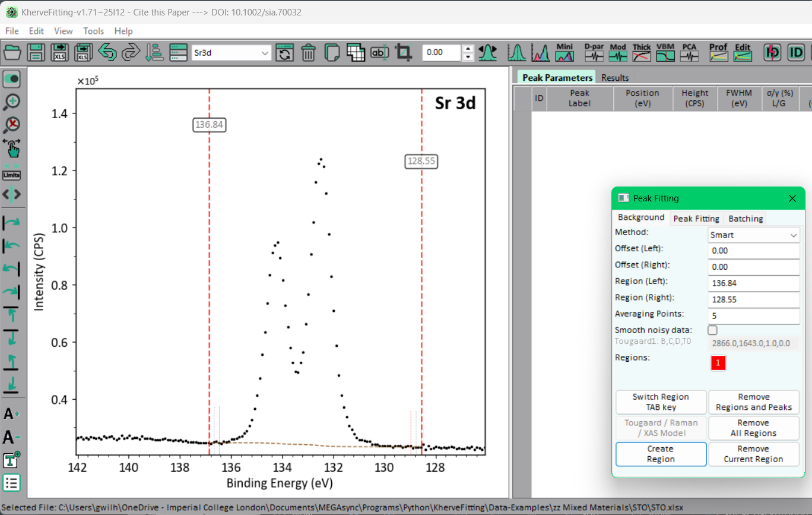Click the 'ab' text rename icon

tap(379, 52)
